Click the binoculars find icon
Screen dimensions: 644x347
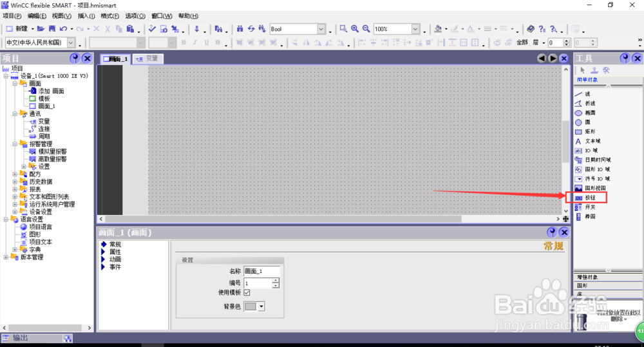click(240, 29)
